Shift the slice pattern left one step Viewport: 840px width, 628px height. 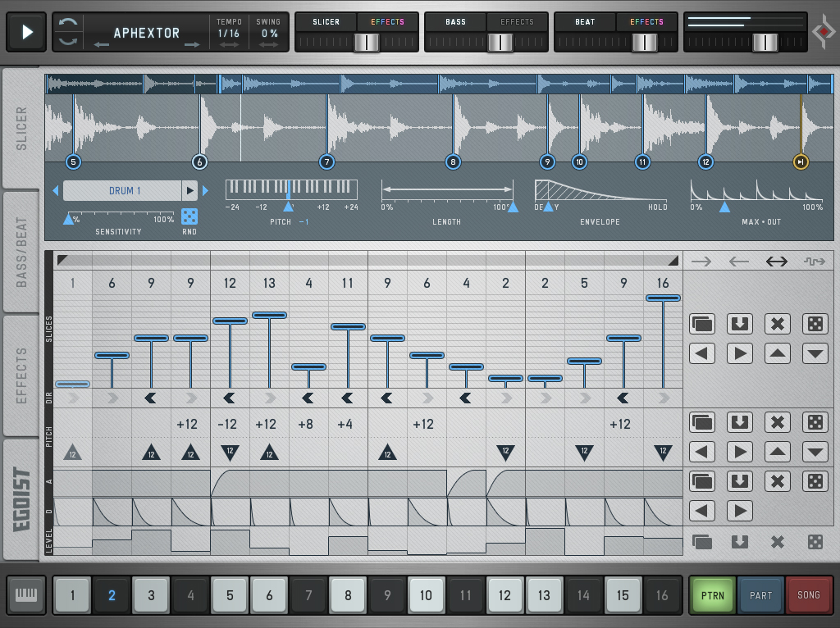click(703, 353)
